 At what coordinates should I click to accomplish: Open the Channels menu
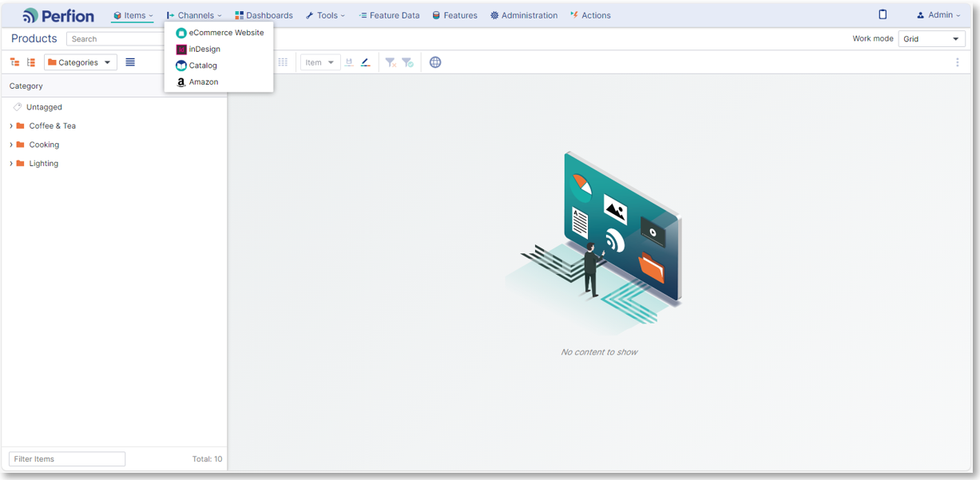click(x=194, y=15)
